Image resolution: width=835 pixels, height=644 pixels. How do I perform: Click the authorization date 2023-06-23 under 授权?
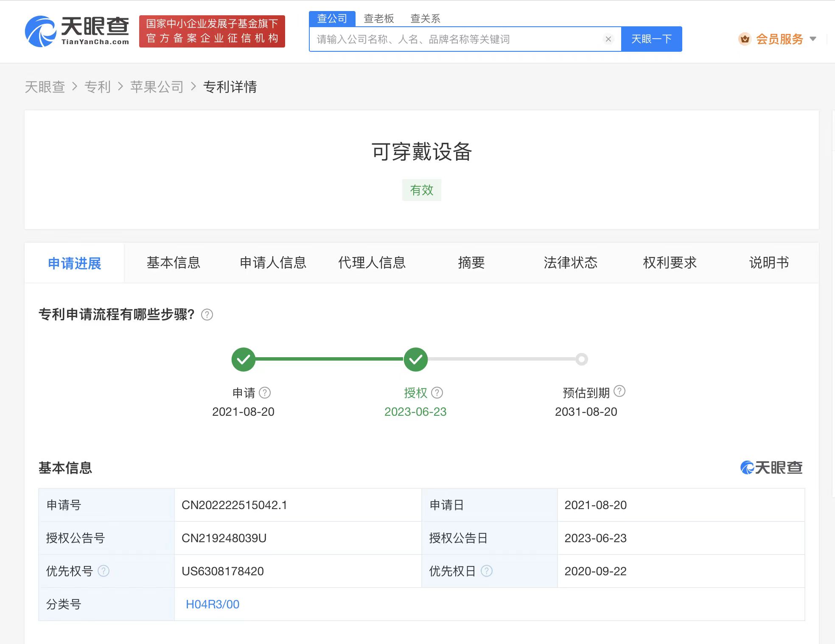coord(415,412)
